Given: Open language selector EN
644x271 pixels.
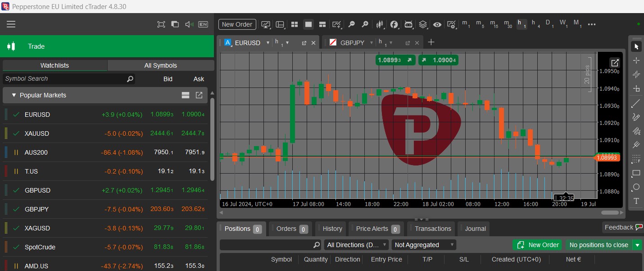Looking at the screenshot, I should click(x=203, y=24).
